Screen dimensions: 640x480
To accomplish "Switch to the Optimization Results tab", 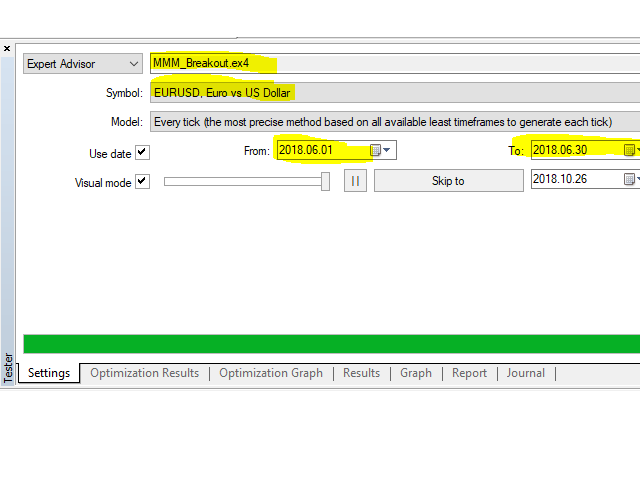I will click(x=144, y=373).
